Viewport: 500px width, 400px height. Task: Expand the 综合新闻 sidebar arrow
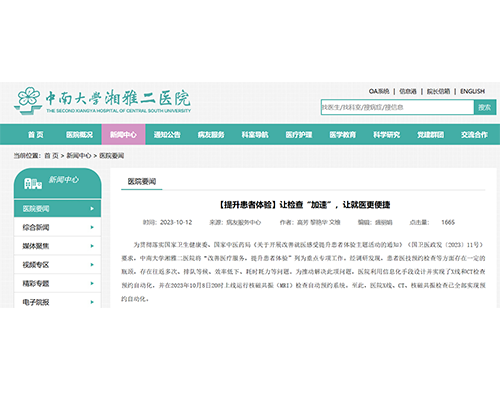click(x=92, y=227)
